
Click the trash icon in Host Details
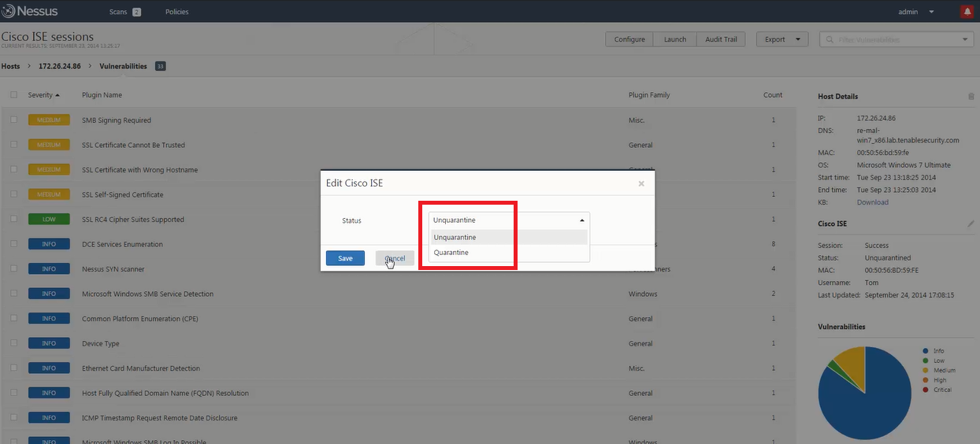pos(971,96)
